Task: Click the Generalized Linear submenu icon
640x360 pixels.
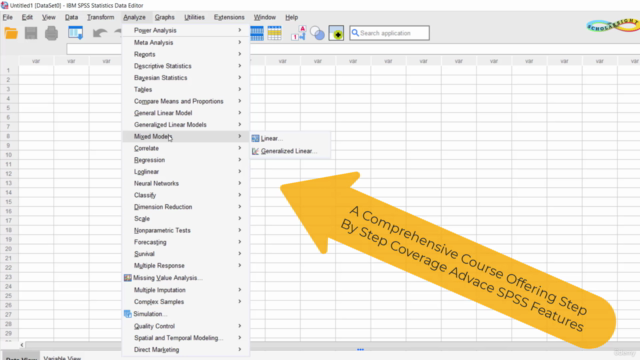Action: (x=256, y=151)
